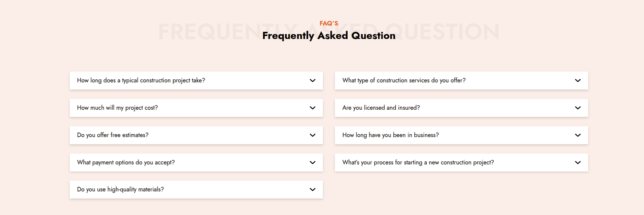This screenshot has width=644, height=215.
Task: Click chevron beside 'What payment options do you accept?'
Action: tap(312, 163)
